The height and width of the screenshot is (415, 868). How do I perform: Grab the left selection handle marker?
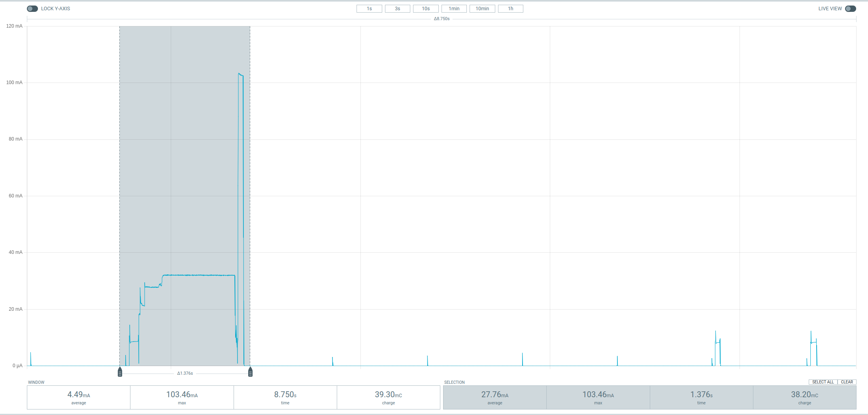[x=120, y=372]
